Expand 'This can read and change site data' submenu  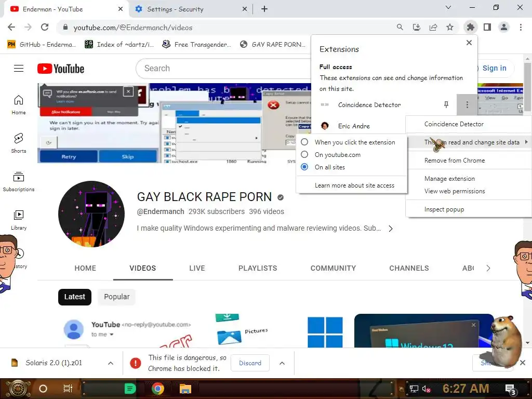pos(469,142)
